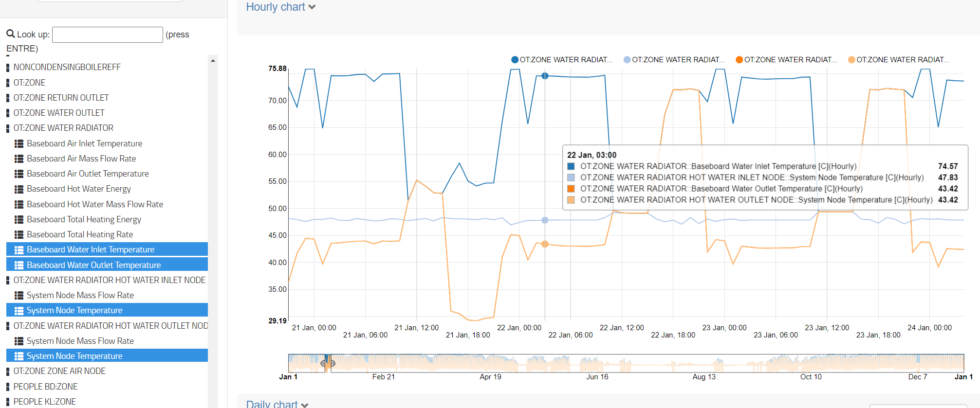Collapse the OT:ZONE WATER RADIATOR node
Screen dimensions: 980x408
(8, 128)
